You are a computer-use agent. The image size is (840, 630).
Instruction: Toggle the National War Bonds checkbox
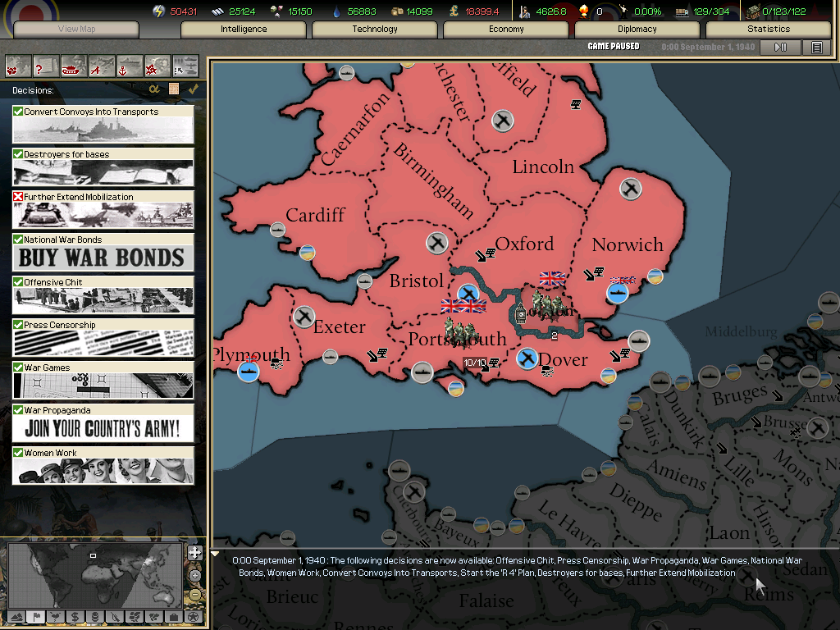18,239
